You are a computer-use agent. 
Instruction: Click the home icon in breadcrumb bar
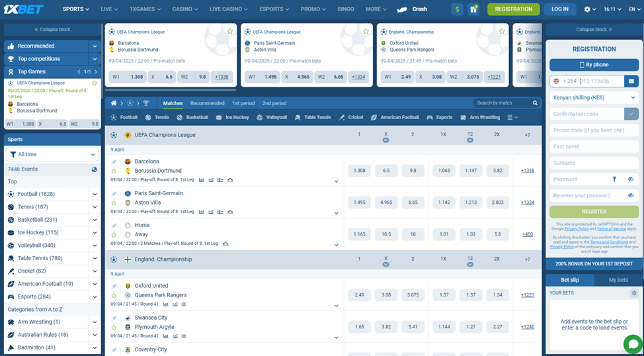(x=114, y=103)
